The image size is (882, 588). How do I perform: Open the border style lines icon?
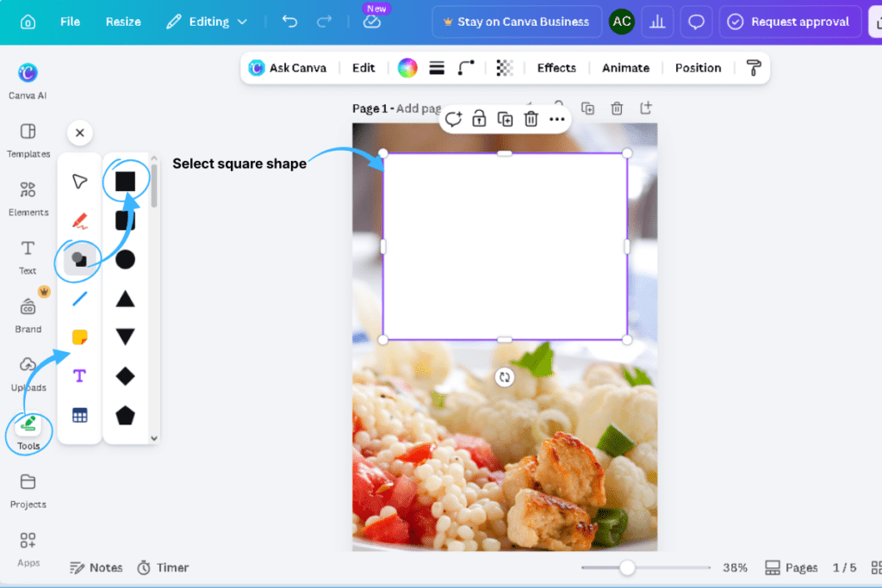click(x=437, y=68)
